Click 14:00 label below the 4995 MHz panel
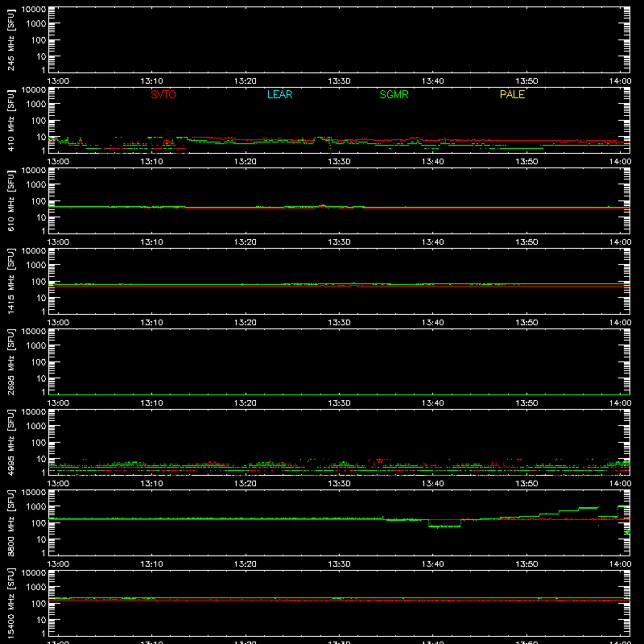The image size is (644, 644). (x=620, y=484)
